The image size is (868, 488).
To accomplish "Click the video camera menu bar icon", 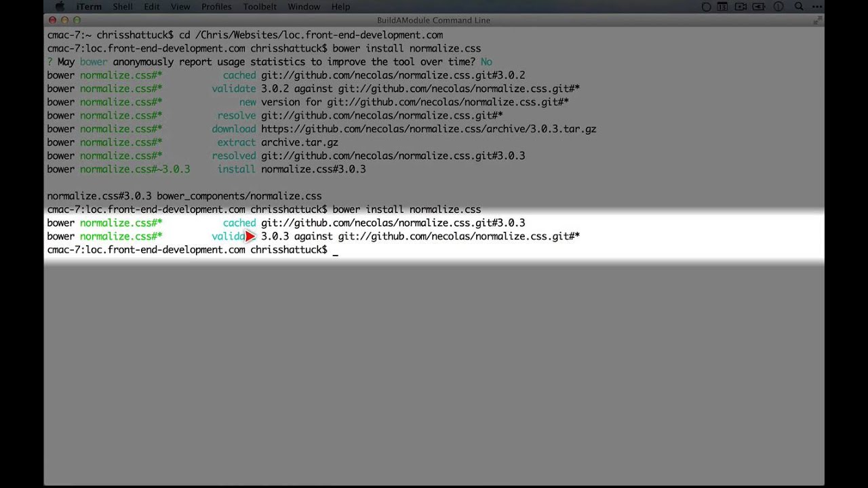I will click(x=741, y=7).
